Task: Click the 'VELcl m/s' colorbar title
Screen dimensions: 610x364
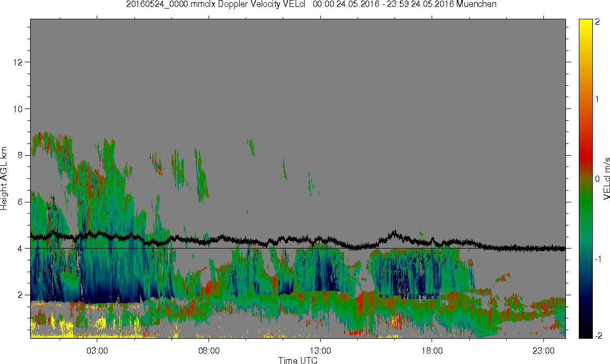Action: click(606, 178)
